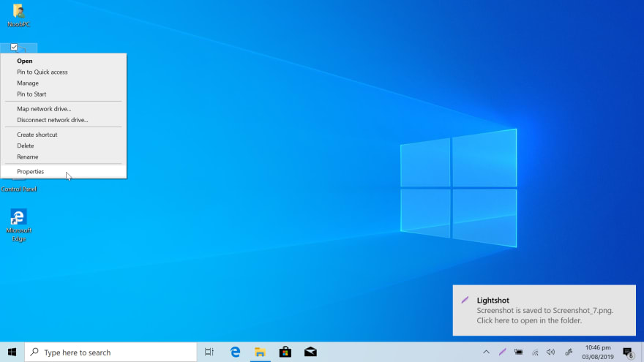Open the NoobPC desktop folder icon
The height and width of the screenshot is (362, 644).
(18, 15)
